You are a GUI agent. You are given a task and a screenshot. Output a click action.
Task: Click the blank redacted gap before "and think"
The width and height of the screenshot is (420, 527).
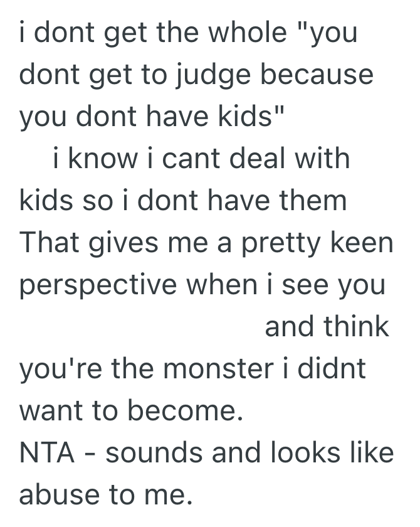(x=138, y=327)
